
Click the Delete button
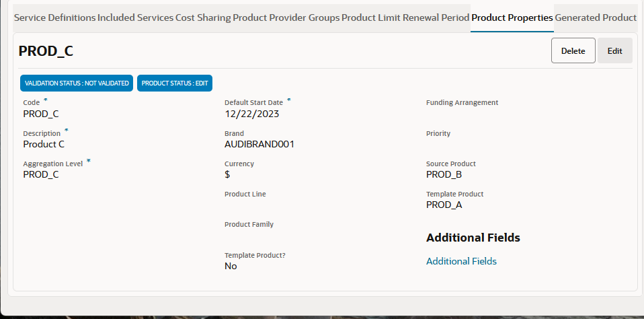(x=573, y=50)
